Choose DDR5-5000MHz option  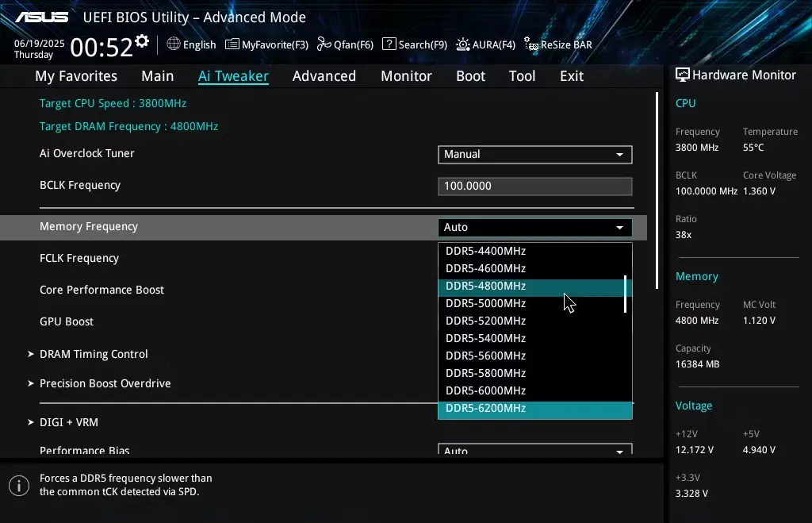pyautogui.click(x=535, y=303)
